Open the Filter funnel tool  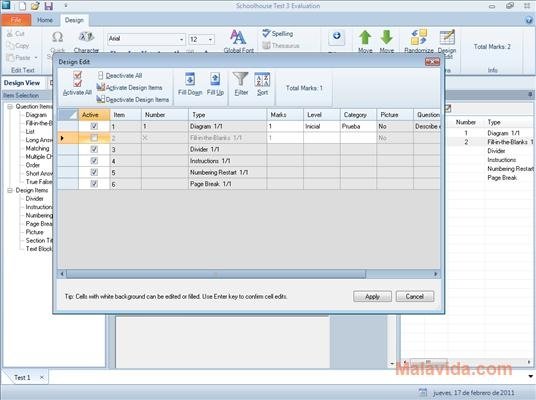[x=241, y=79]
